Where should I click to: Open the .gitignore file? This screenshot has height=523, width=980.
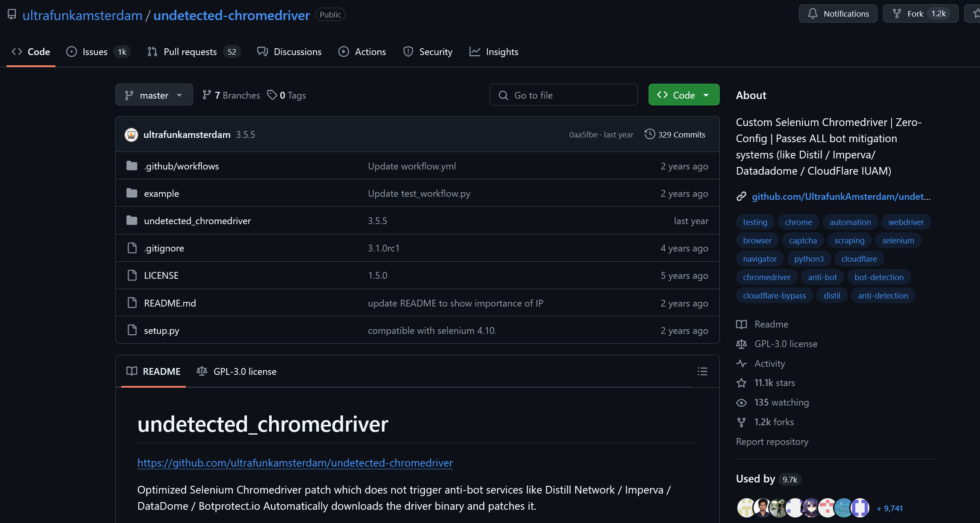coord(164,248)
